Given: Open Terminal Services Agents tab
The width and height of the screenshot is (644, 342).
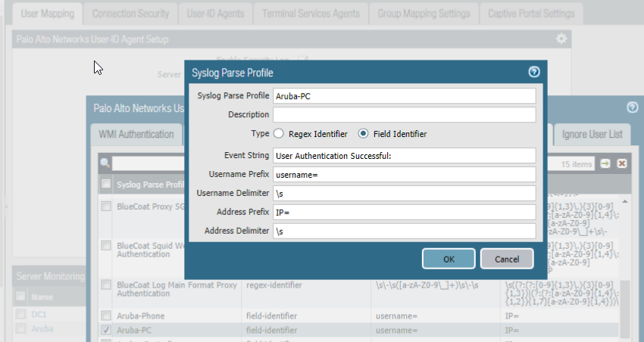Looking at the screenshot, I should point(311,14).
